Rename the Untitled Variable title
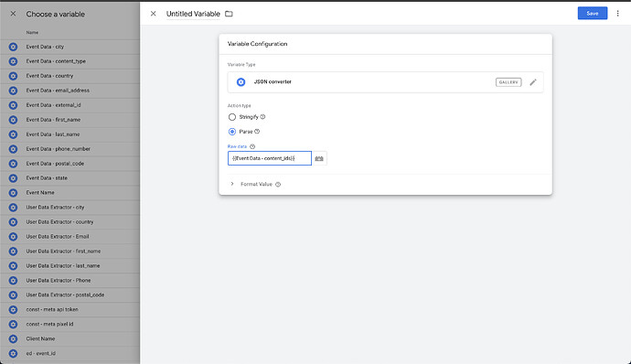Screen dimensions: 631x364 click(x=193, y=14)
